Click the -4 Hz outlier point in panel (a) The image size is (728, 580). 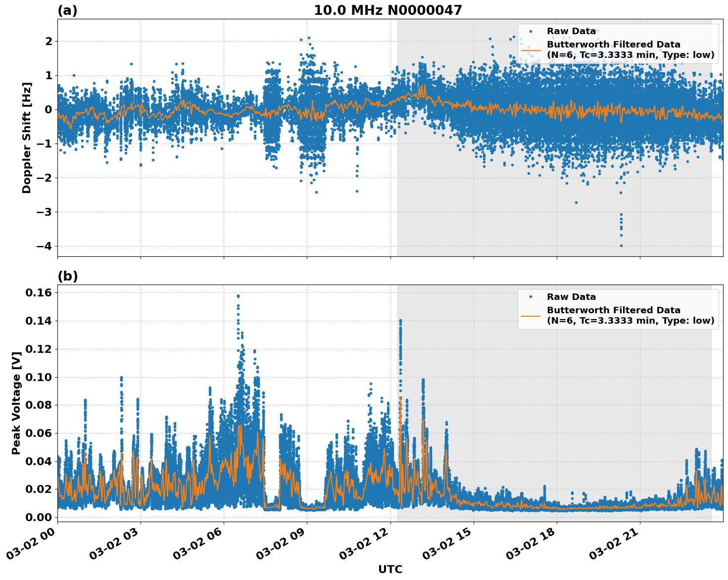click(x=620, y=244)
